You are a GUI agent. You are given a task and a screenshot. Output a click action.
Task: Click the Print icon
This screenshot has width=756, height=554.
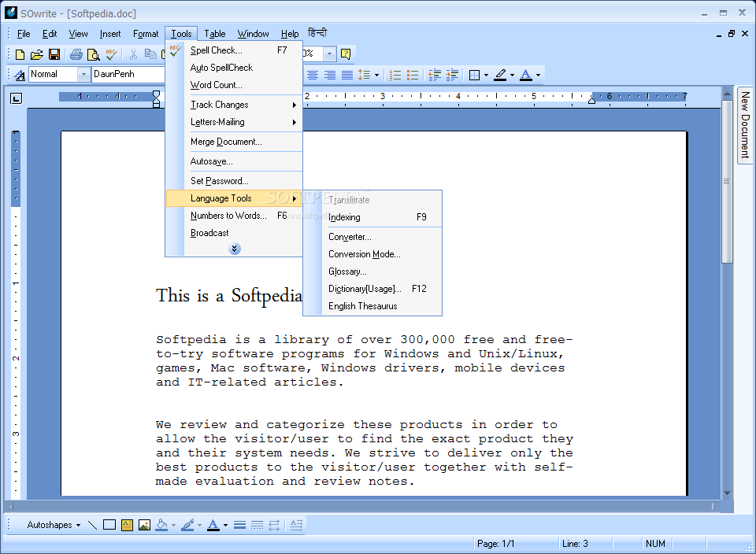point(76,54)
